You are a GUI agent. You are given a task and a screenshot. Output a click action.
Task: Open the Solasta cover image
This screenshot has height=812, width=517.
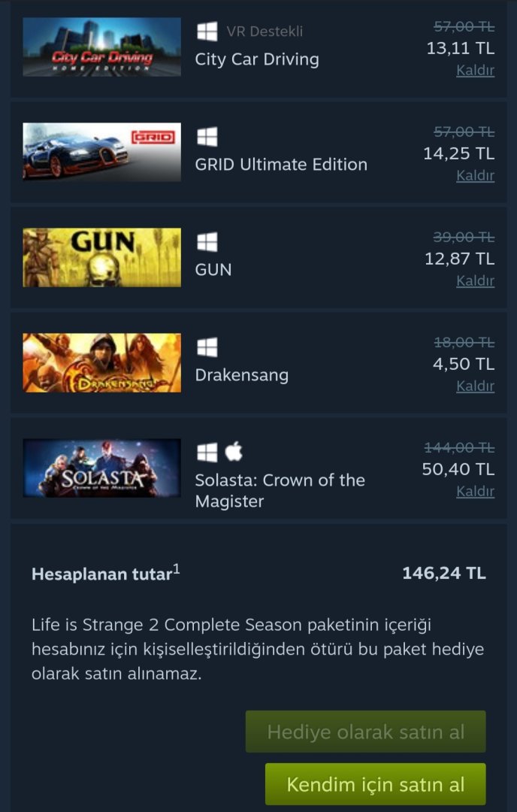tap(101, 468)
